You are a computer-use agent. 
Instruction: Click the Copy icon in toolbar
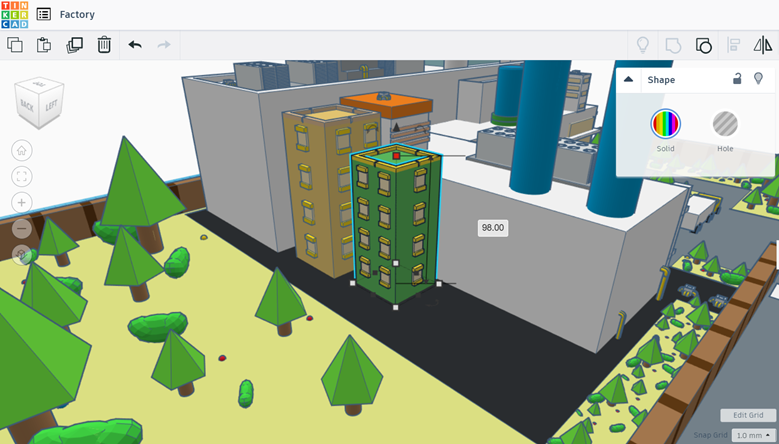pos(15,45)
